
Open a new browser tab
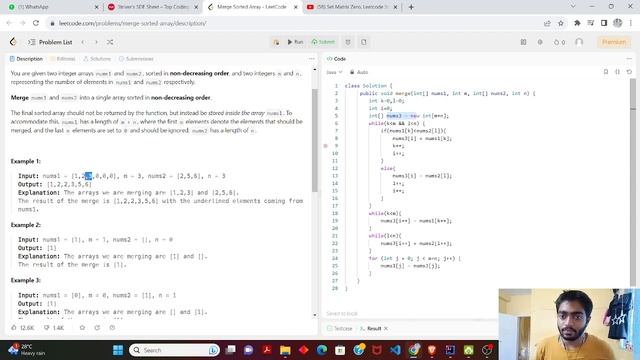[411, 7]
